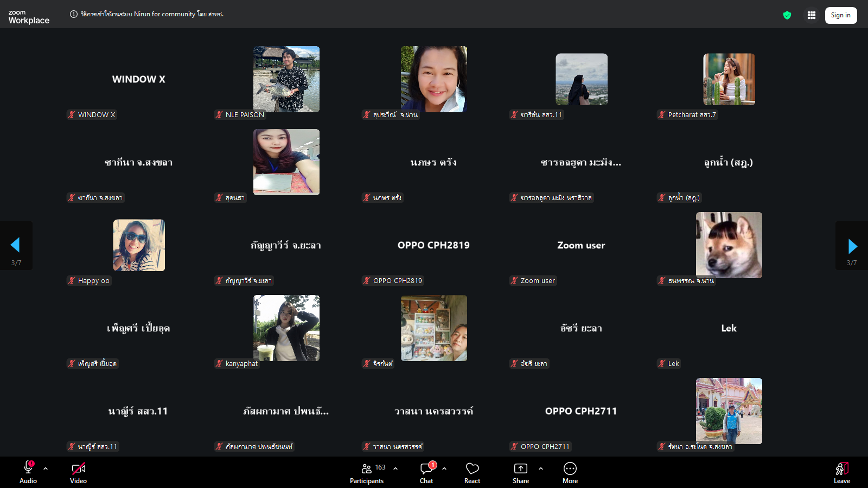Open the apps grid icon
The width and height of the screenshot is (868, 488).
pyautogui.click(x=812, y=15)
